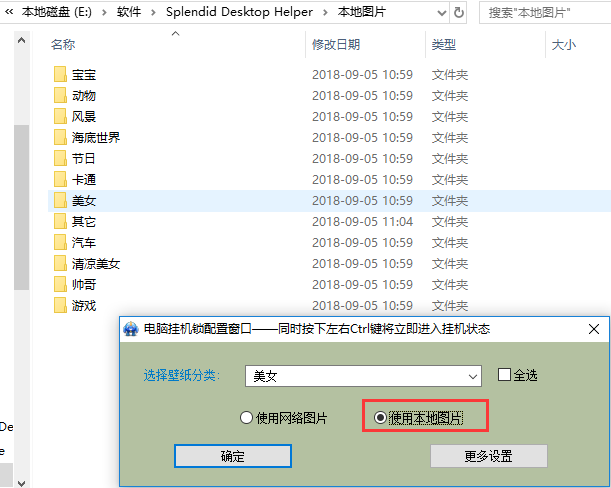Sort by 修改日期 column header
Screen dimensions: 611x488
336,44
